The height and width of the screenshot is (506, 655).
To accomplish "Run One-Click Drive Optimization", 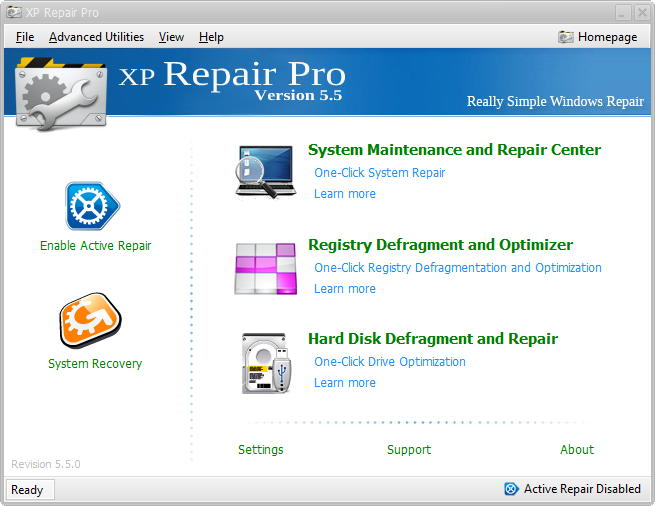I will pyautogui.click(x=390, y=362).
